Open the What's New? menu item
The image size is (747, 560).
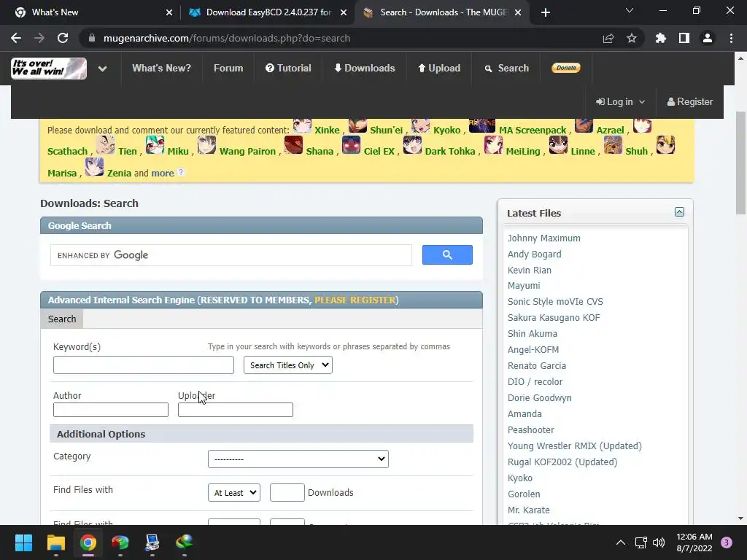[x=161, y=68]
